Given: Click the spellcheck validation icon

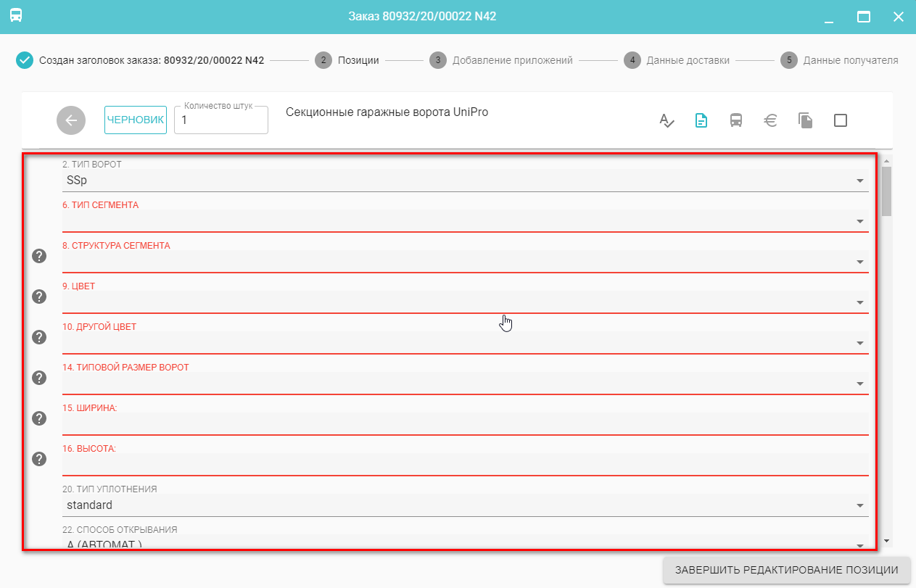Looking at the screenshot, I should 667,120.
